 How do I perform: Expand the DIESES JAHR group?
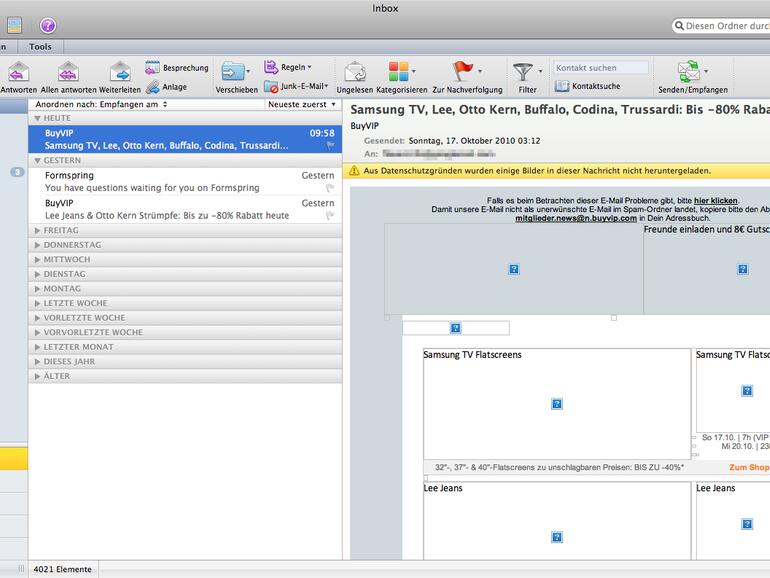pyautogui.click(x=37, y=361)
